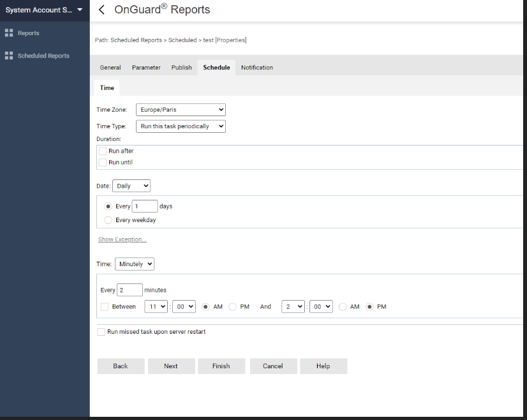Switch to the Notification tab
Image resolution: width=527 pixels, height=420 pixels.
coord(256,68)
